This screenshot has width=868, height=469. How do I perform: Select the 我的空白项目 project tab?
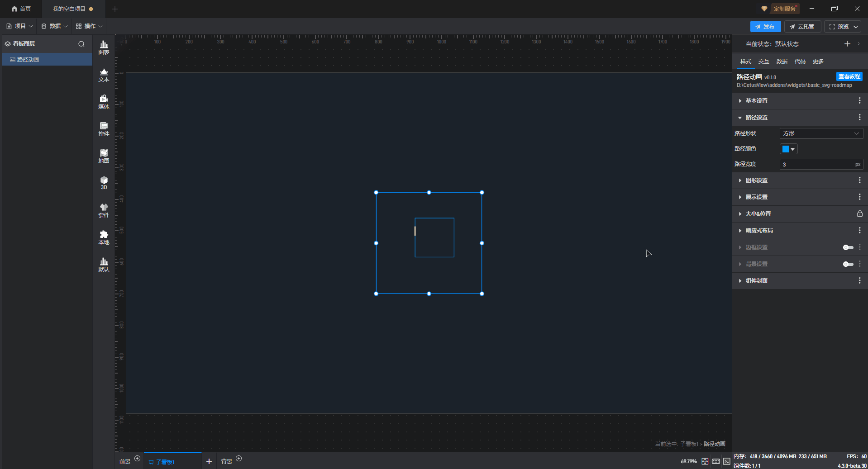[x=73, y=9]
